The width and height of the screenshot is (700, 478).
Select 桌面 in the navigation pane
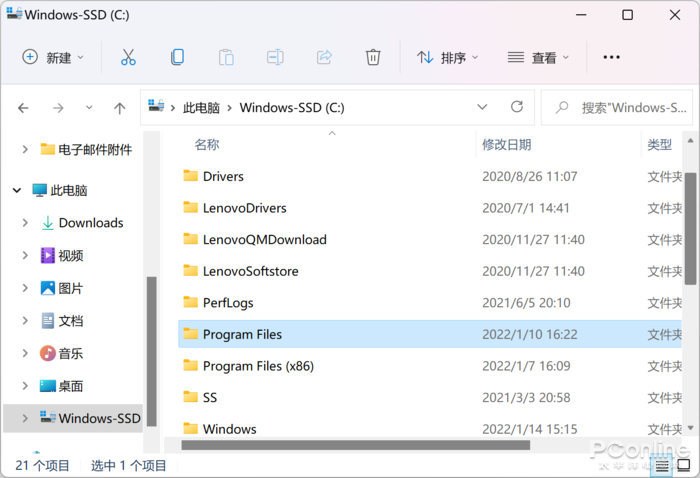(x=70, y=386)
